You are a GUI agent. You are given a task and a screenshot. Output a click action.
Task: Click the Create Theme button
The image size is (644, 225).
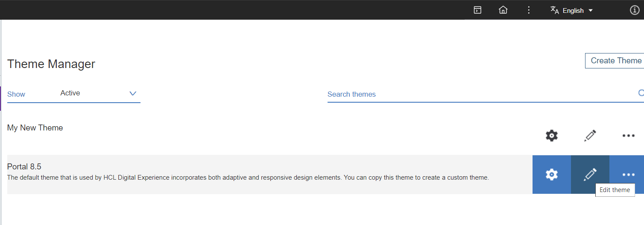click(615, 61)
